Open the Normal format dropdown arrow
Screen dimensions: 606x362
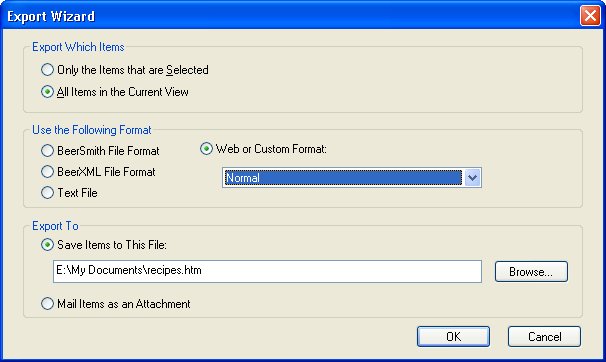[x=472, y=178]
